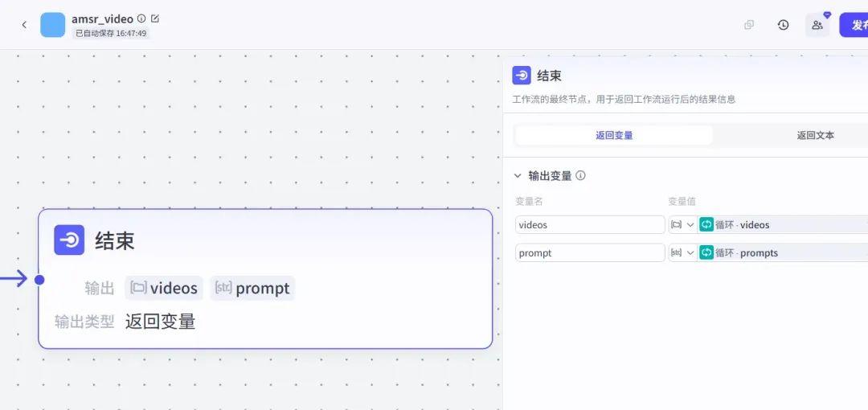Viewport: 868px width, 410px height.
Task: Go back using the left chevron arrow
Action: point(24,24)
